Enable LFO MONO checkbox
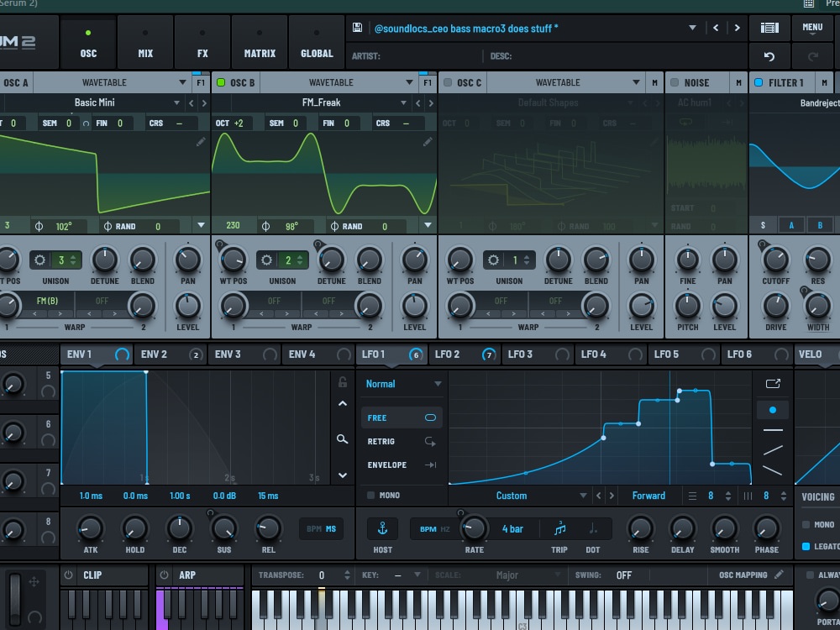The width and height of the screenshot is (840, 630). (370, 495)
